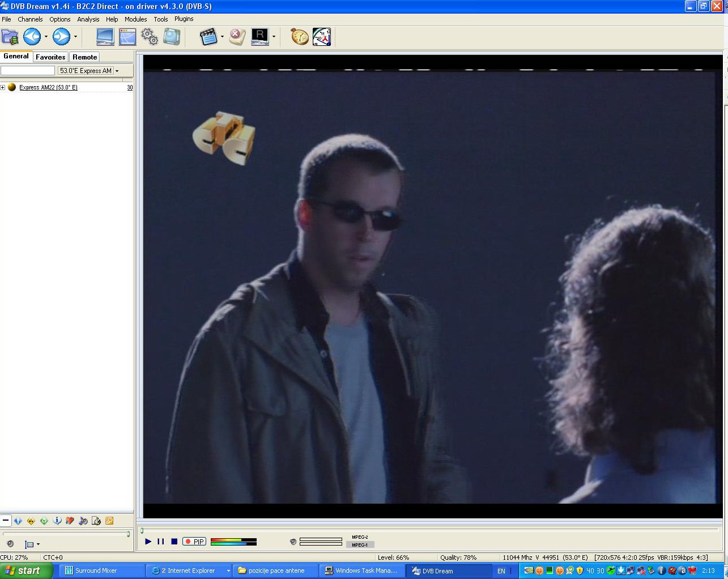Click the orange key icon in channel toolbar
728x579 pixels.
pos(109,521)
